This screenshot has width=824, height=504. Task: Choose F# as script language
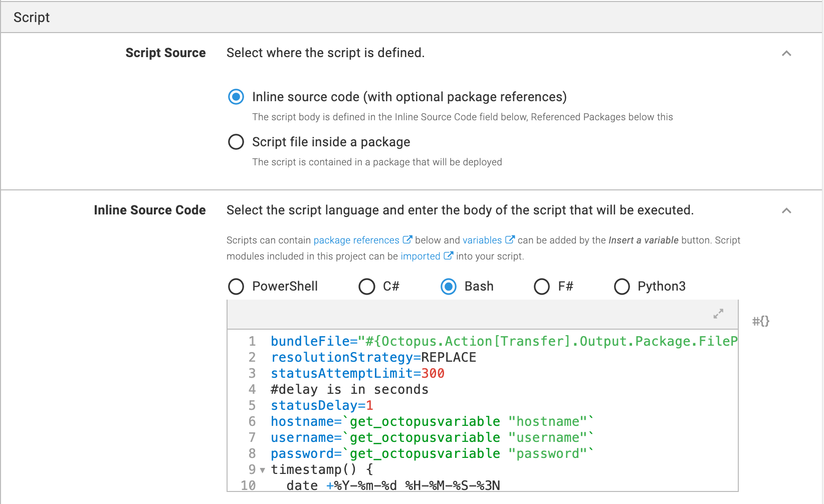[x=542, y=287]
